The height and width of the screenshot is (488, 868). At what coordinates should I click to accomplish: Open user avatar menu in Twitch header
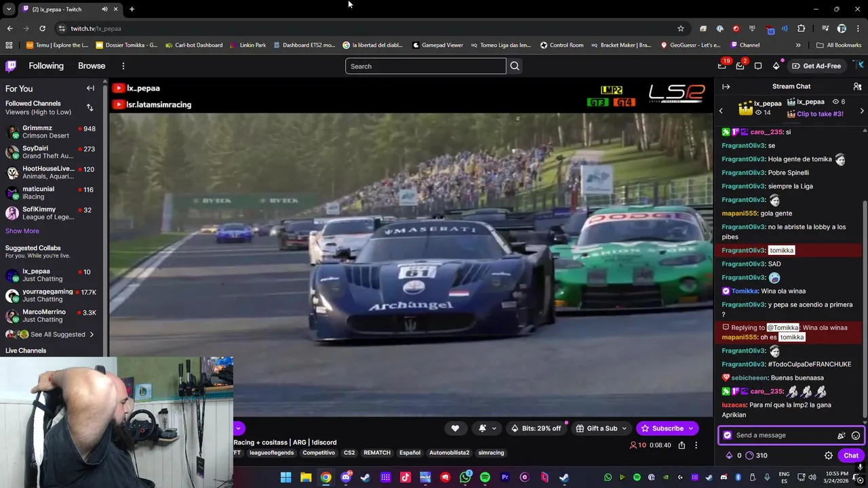point(859,66)
